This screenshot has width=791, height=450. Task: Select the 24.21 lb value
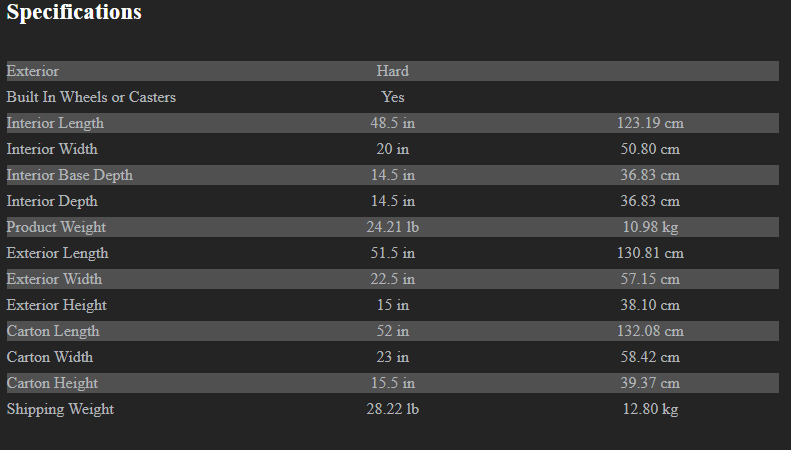click(x=392, y=227)
